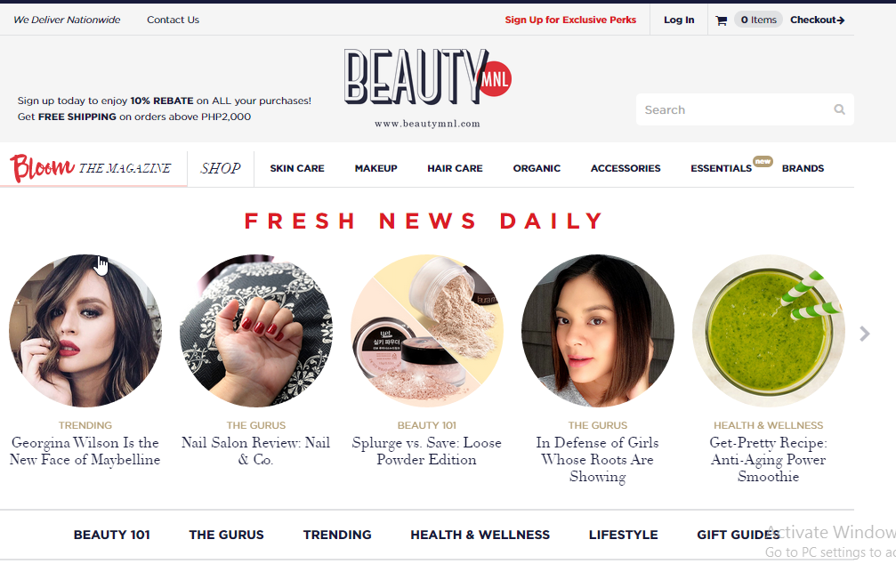Click the Log In link
This screenshot has height=588, width=896.
(679, 20)
